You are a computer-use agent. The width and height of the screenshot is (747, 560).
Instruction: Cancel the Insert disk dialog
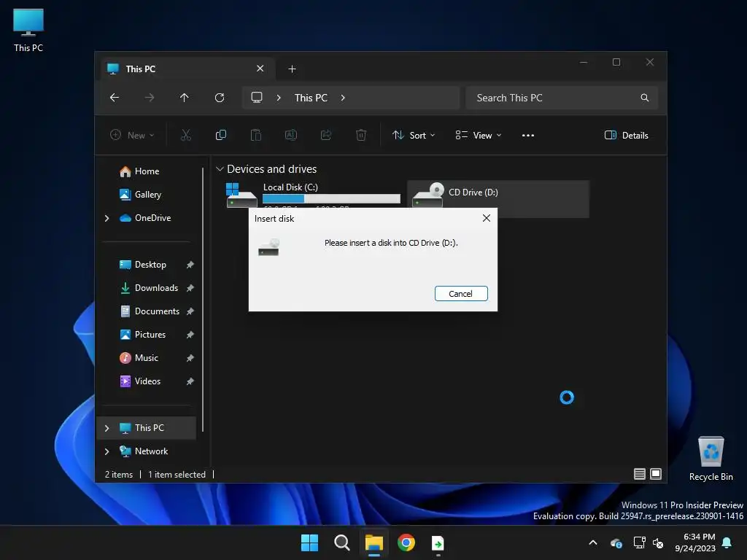coord(461,294)
